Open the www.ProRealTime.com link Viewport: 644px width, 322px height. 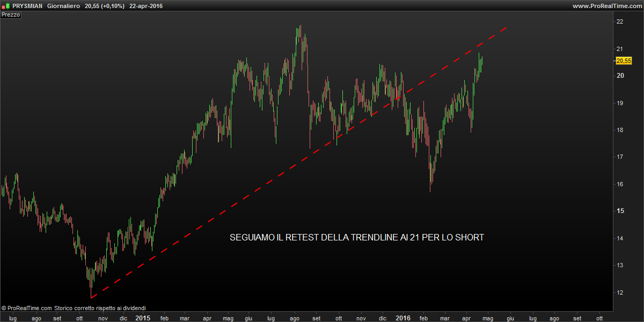click(x=606, y=6)
